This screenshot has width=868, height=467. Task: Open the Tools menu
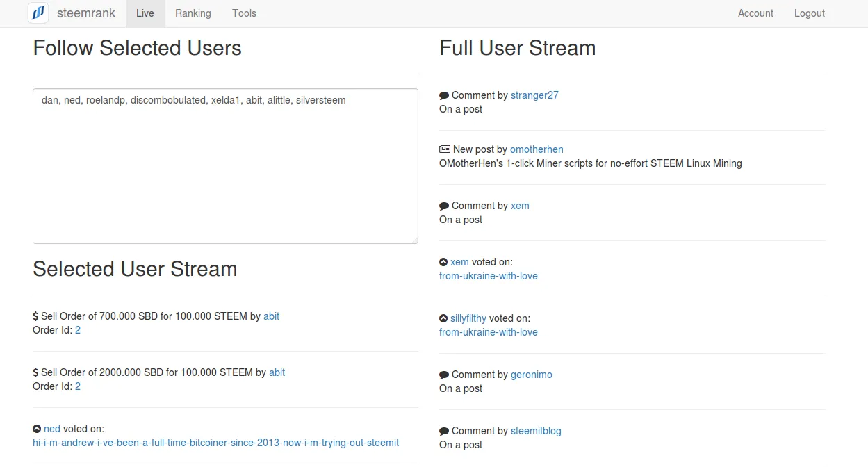tap(244, 13)
